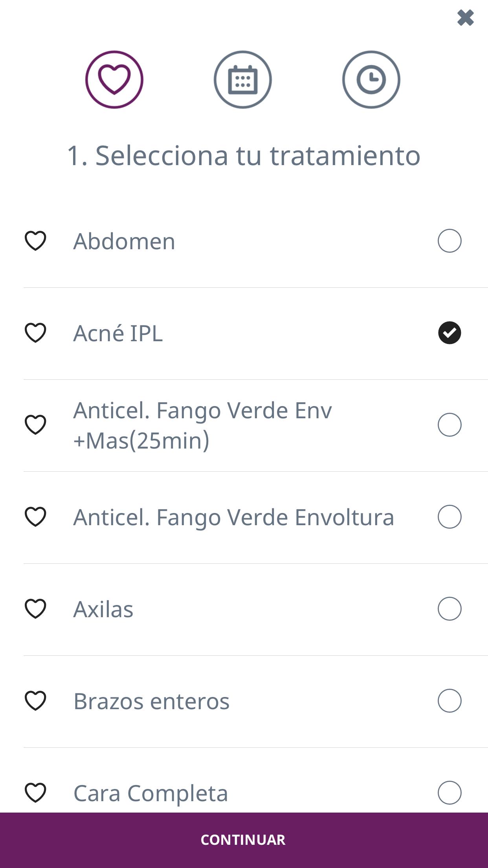Screen dimensions: 488x868
Task: Deselect the checked Acné IPL option
Action: 449,333
